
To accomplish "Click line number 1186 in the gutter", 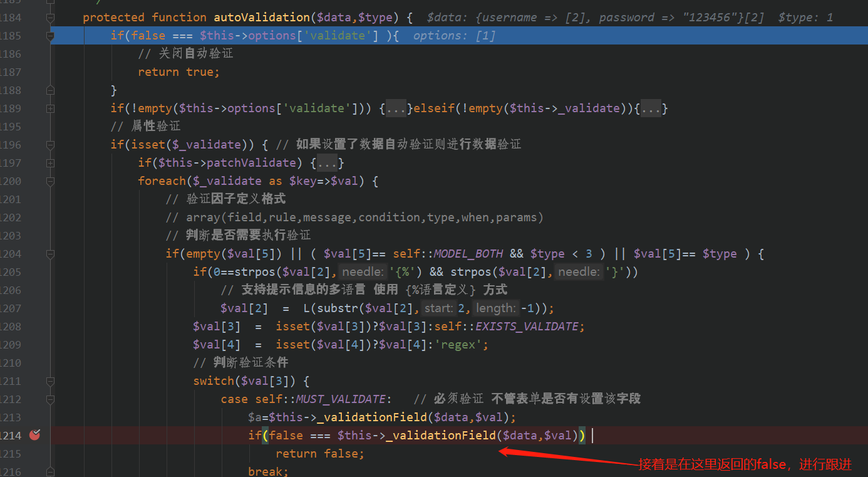I will coord(11,54).
